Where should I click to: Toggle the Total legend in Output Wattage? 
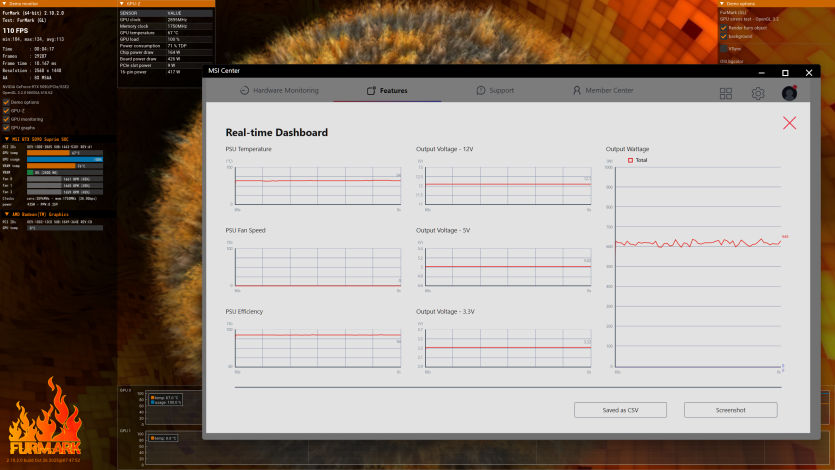pos(637,160)
